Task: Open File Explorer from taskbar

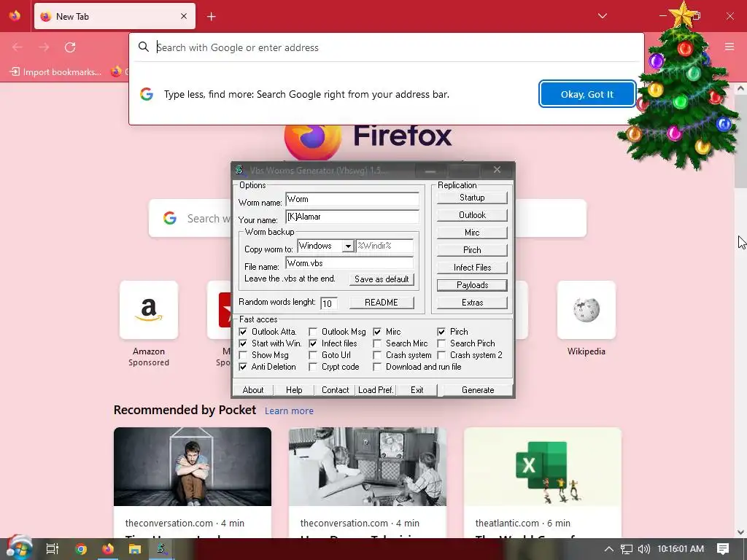Action: (135, 549)
